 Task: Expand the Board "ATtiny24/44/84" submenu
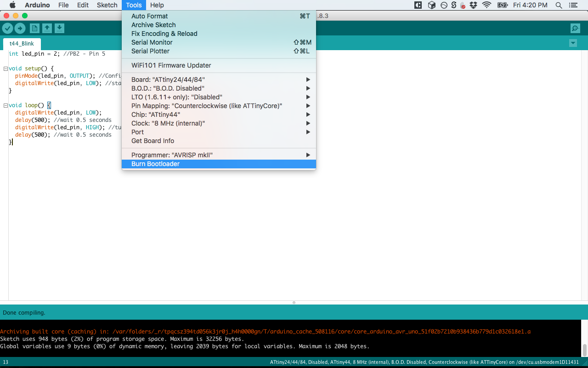coord(219,80)
